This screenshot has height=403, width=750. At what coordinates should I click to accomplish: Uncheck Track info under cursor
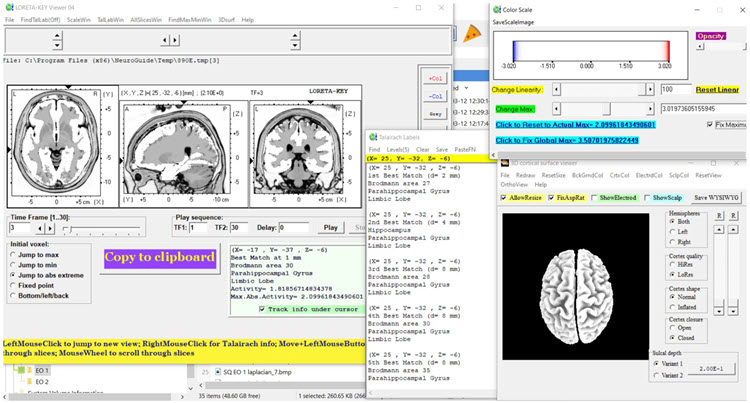pos(260,309)
